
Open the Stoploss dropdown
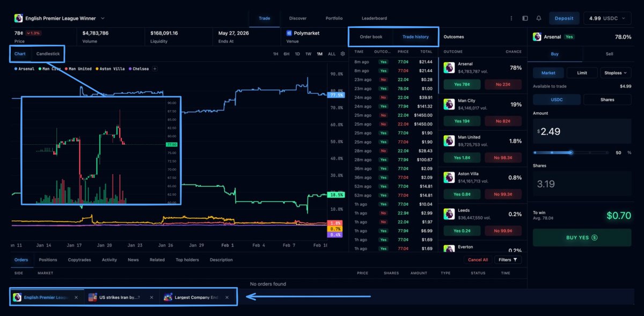click(x=616, y=73)
